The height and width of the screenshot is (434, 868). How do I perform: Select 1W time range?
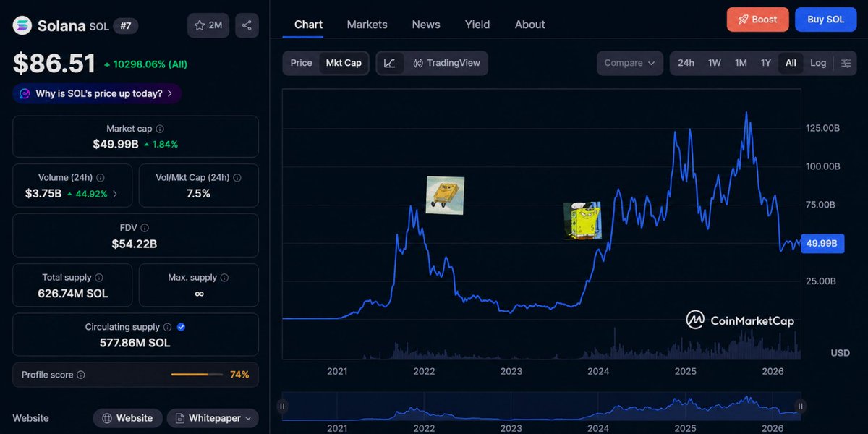click(714, 63)
